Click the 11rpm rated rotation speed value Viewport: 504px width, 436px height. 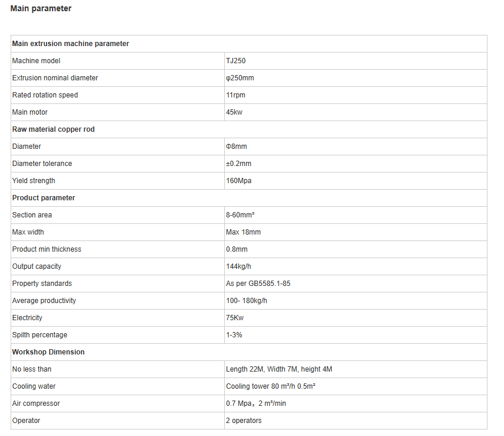(x=235, y=95)
